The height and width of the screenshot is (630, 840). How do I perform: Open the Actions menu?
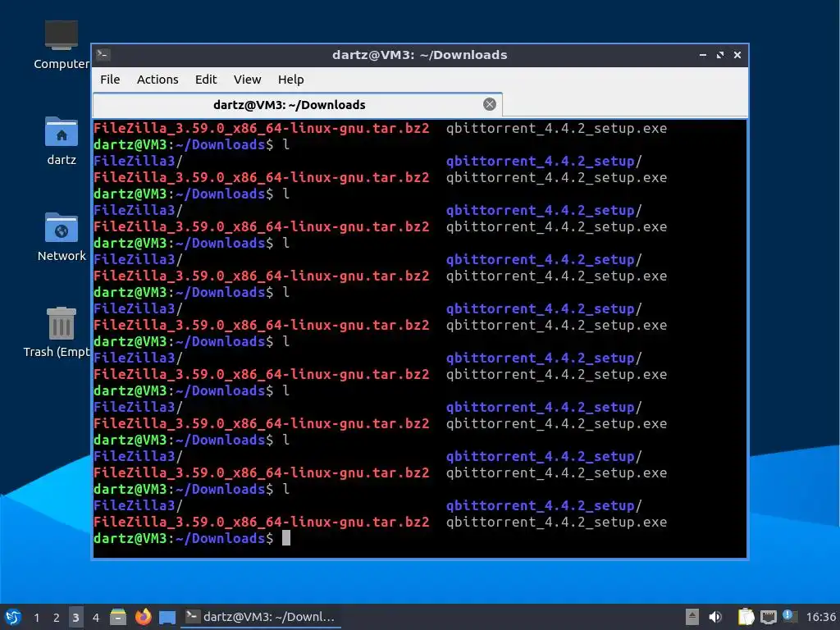(157, 80)
